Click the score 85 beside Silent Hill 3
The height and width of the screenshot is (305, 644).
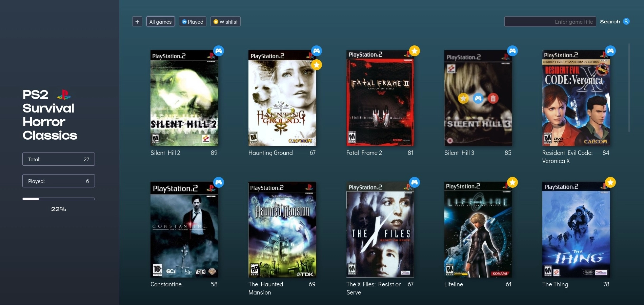pos(508,153)
